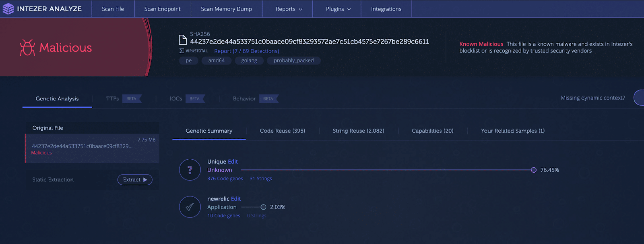Open the Reports dropdown menu
Viewport: 644px width, 244px height.
tap(289, 9)
